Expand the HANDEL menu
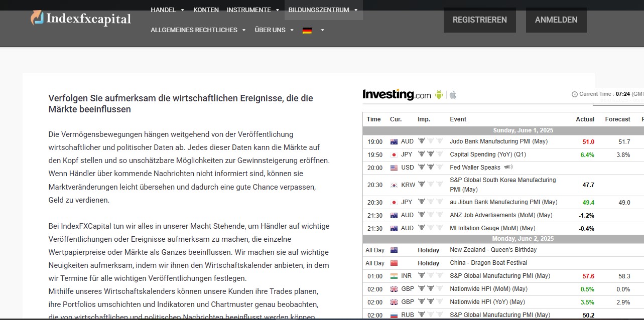The height and width of the screenshot is (320, 644). [x=168, y=10]
